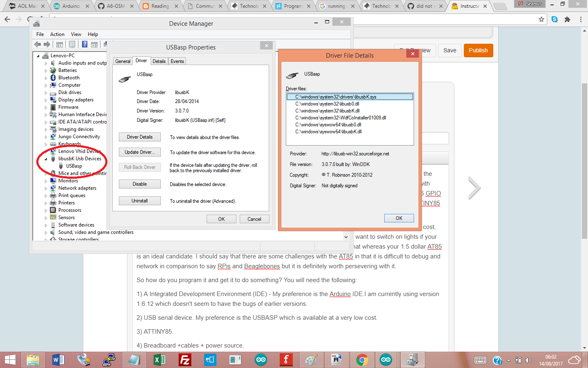
Task: Open the puzzle-piece extension icon in Chrome
Action: click(567, 19)
